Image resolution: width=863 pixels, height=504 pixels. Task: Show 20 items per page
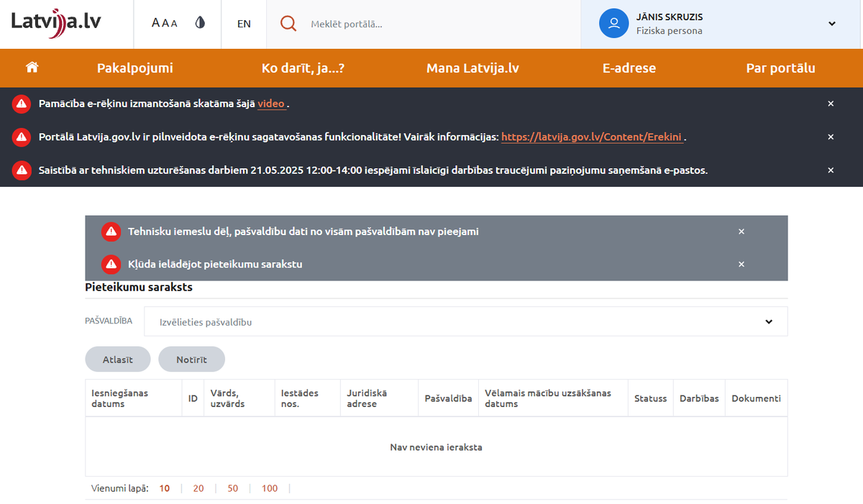pyautogui.click(x=198, y=488)
